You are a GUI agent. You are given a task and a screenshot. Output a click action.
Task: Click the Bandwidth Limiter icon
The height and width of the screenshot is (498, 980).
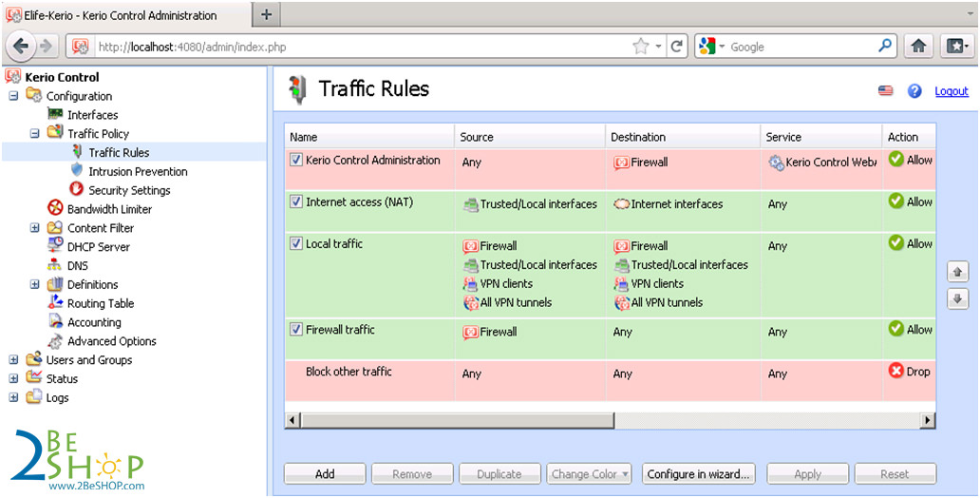(x=56, y=208)
